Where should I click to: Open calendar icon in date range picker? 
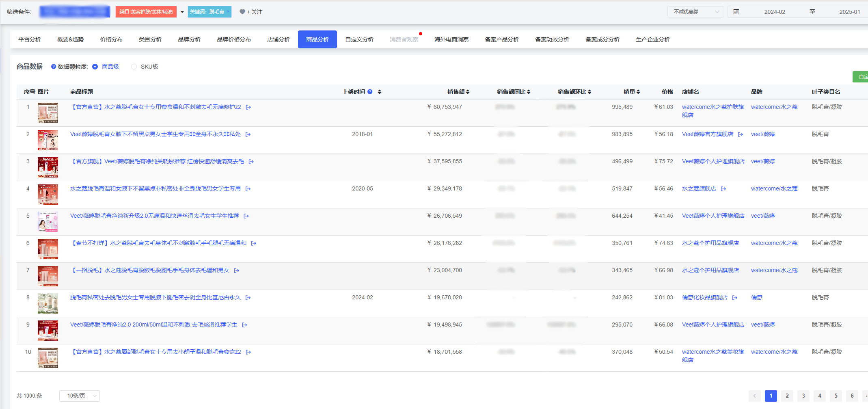(x=736, y=12)
